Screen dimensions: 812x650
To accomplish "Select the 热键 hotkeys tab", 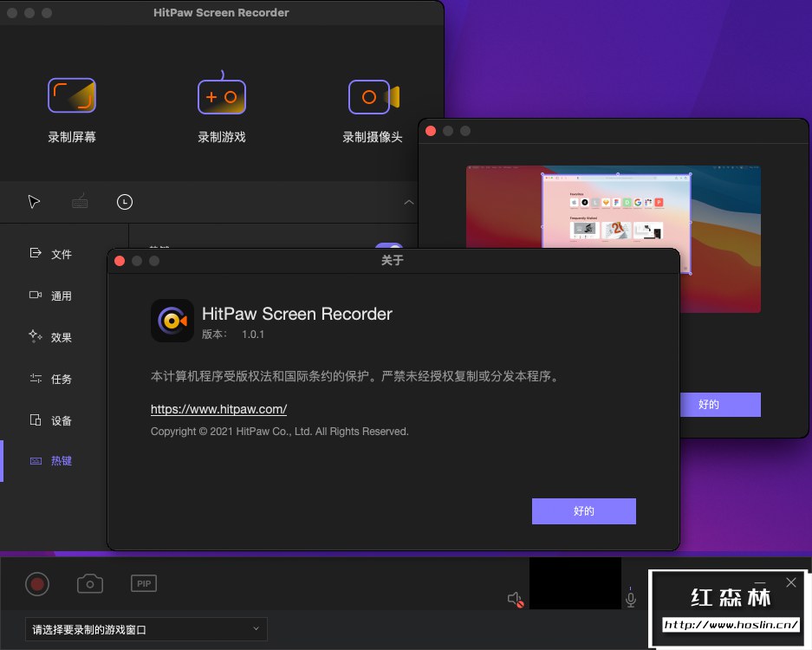I will click(51, 460).
